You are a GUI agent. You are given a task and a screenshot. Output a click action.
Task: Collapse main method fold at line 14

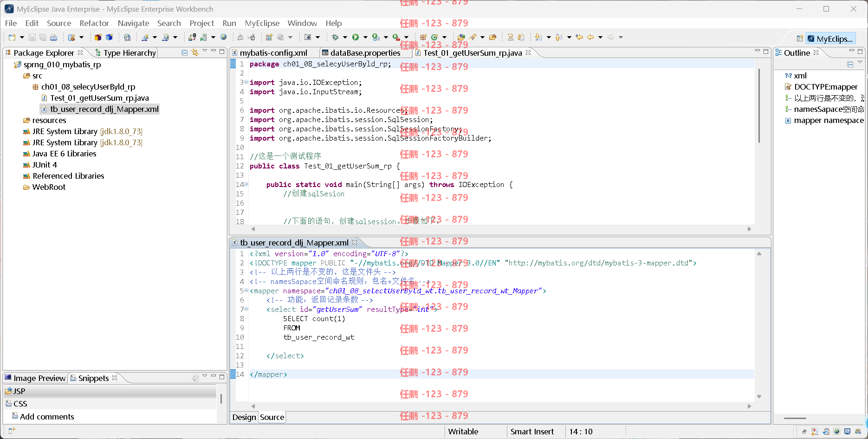[x=246, y=184]
